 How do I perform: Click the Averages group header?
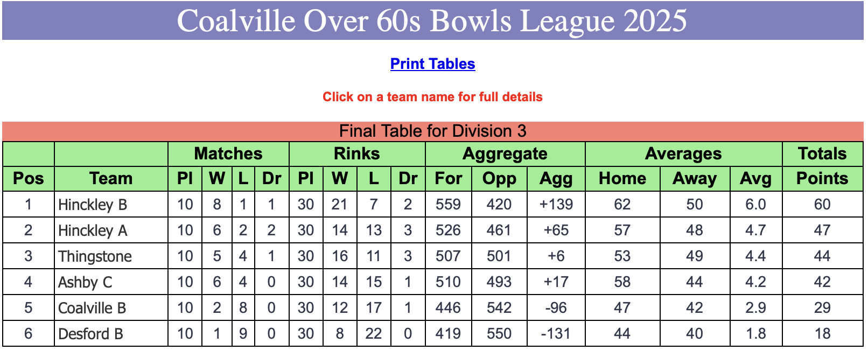tap(683, 153)
